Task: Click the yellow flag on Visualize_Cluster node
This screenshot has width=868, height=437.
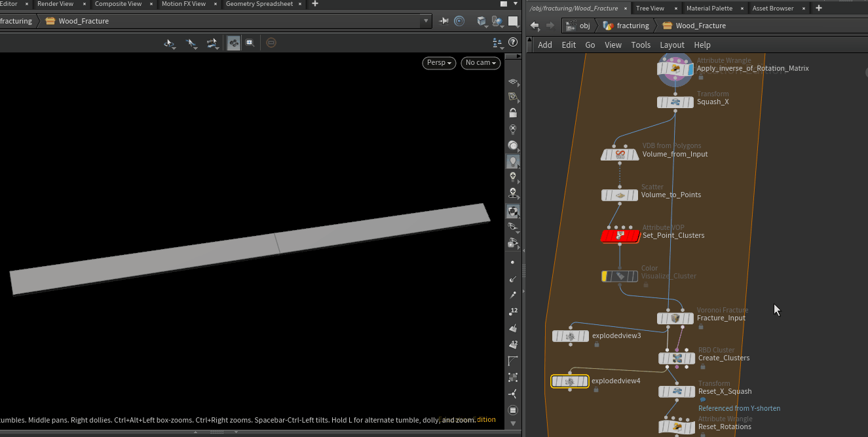Action: [x=605, y=276]
